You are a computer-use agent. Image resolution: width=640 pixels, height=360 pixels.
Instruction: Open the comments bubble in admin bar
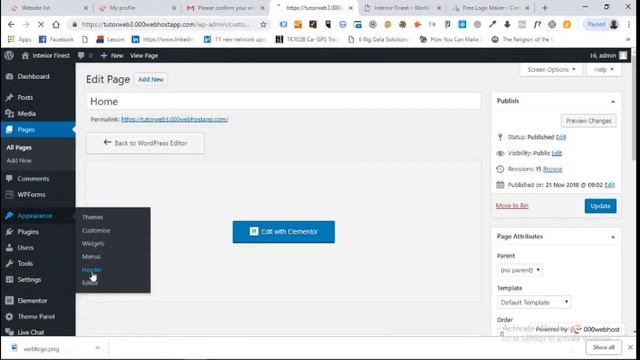85,56
